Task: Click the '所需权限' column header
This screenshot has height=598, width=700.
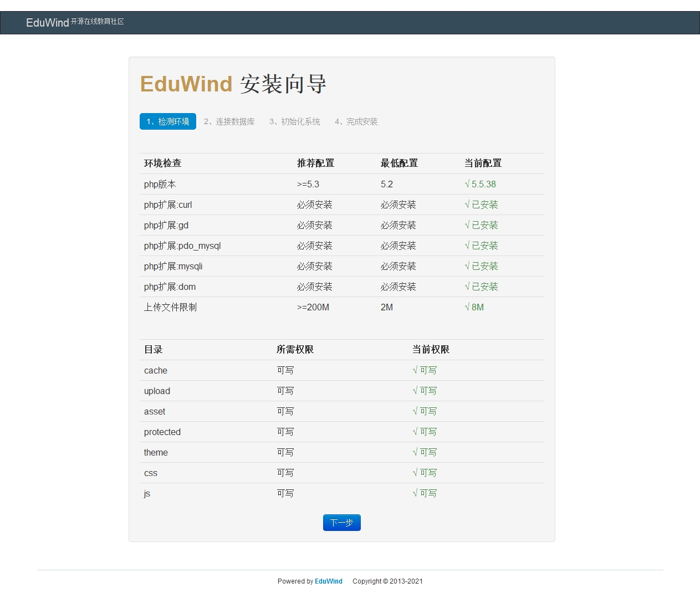Action: (x=295, y=349)
